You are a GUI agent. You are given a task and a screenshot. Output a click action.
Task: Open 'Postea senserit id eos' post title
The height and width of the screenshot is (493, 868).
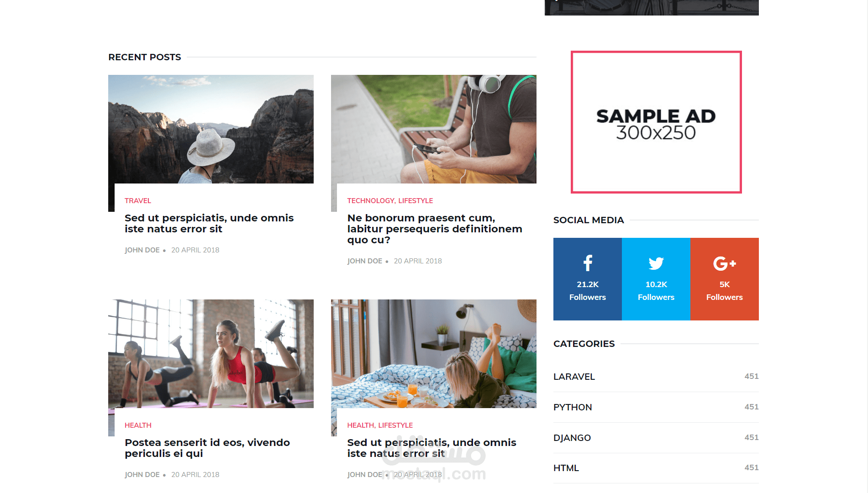(x=207, y=448)
